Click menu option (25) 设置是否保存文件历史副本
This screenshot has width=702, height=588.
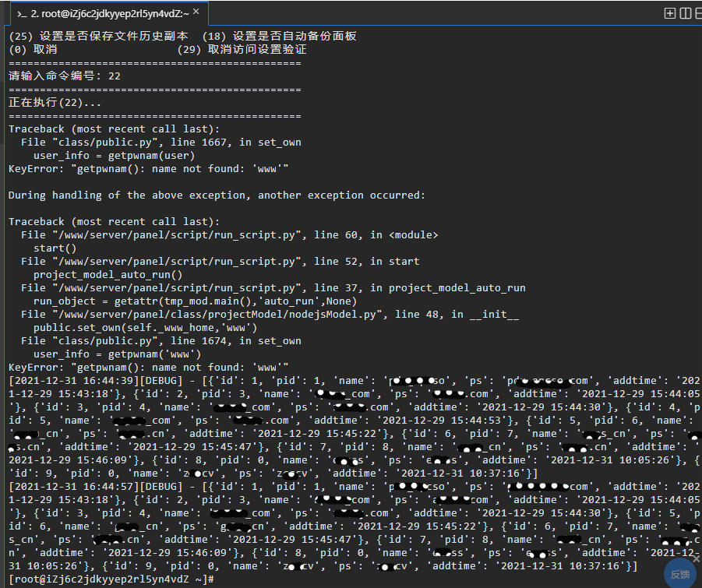98,37
